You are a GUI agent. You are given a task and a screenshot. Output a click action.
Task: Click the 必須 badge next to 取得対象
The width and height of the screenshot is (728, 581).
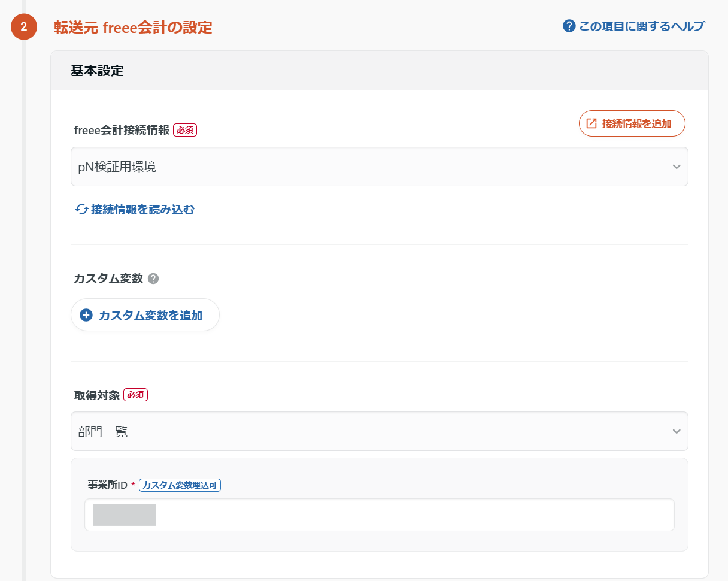pyautogui.click(x=135, y=395)
